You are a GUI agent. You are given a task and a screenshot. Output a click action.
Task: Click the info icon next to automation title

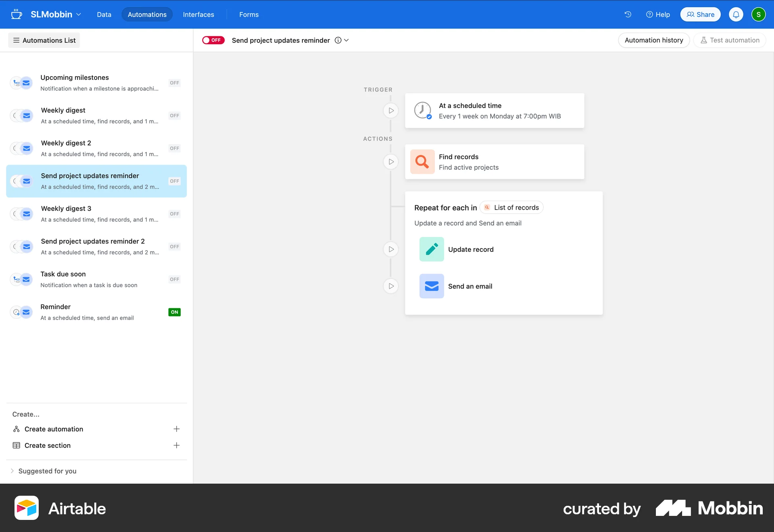[x=337, y=40]
